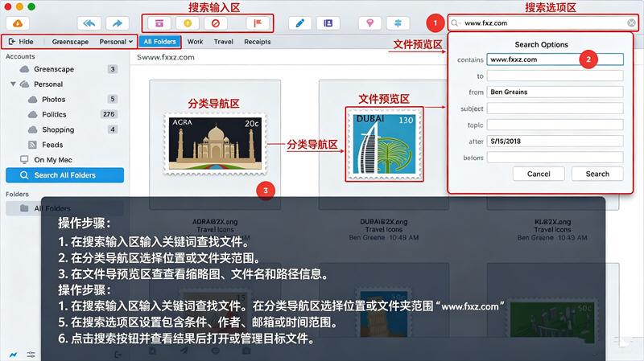This screenshot has height=361, width=644.
Task: Click the blue pencil compose icon
Action: (299, 23)
